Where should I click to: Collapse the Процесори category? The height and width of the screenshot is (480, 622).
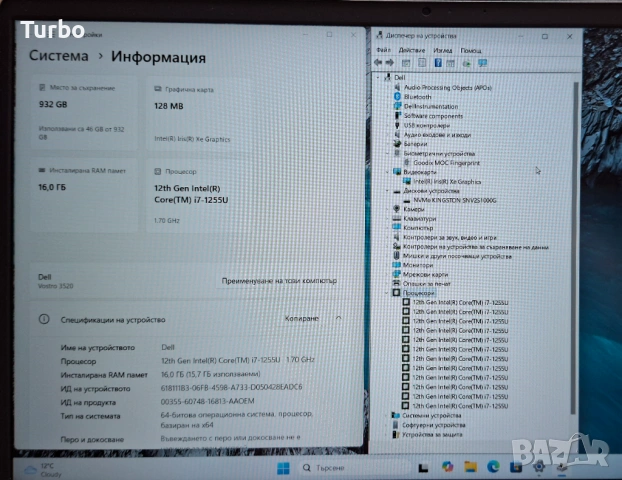[x=387, y=293]
